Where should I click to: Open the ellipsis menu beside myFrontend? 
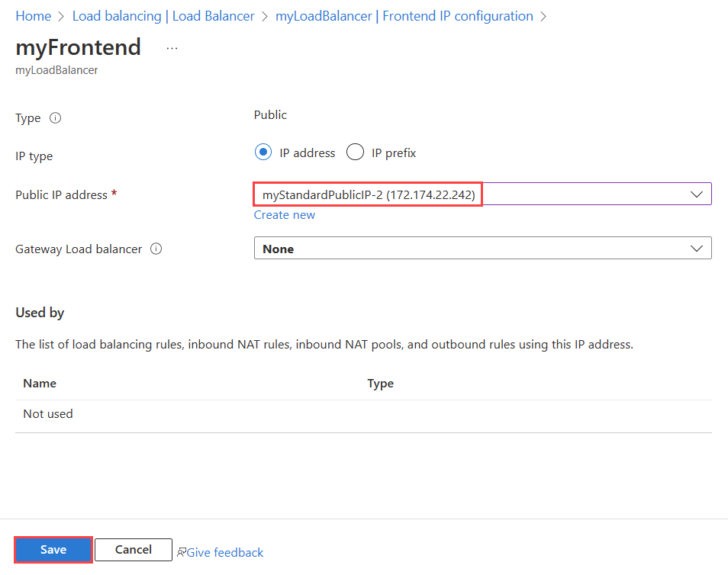point(172,48)
